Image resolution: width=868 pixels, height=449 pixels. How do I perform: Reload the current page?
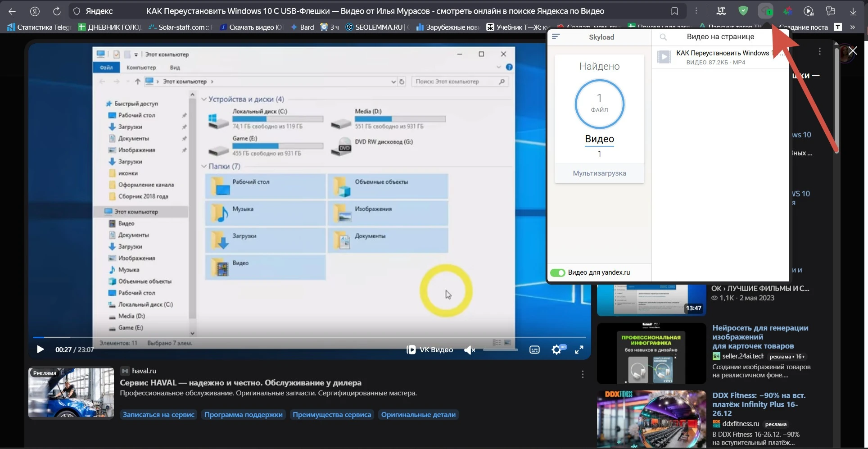[x=57, y=11]
